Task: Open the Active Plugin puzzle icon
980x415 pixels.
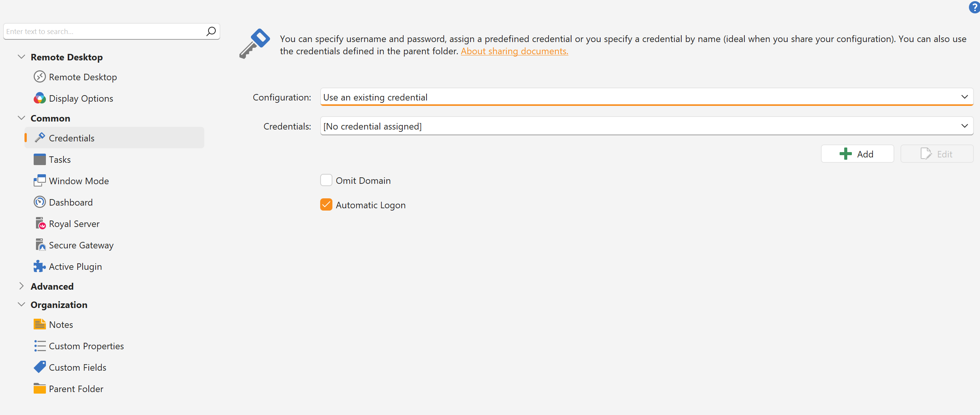Action: coord(40,266)
